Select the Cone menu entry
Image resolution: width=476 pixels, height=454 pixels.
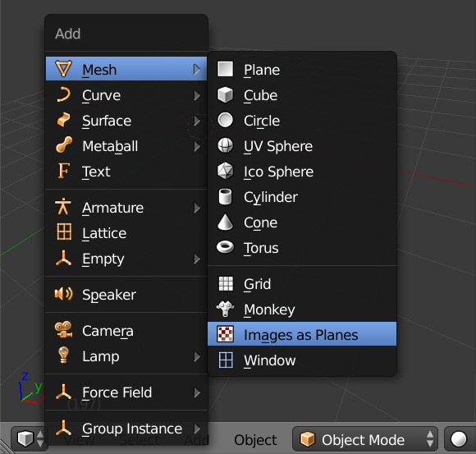click(302, 222)
